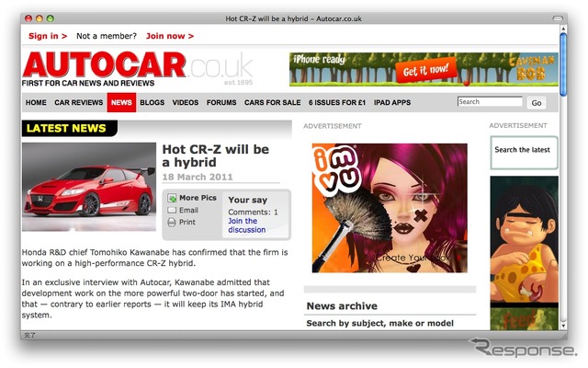
Task: Open the 6 ISSUES FOR £1 offer
Action: pos(337,102)
